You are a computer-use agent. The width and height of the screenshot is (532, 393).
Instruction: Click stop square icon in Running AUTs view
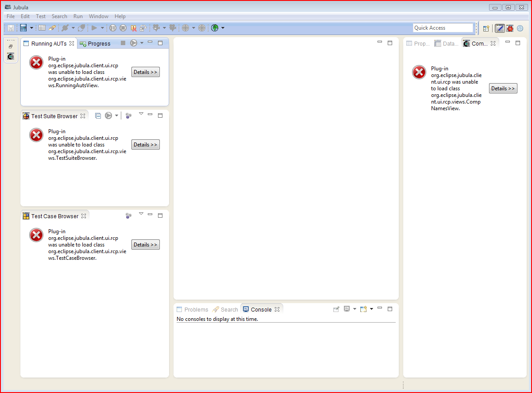pyautogui.click(x=123, y=43)
